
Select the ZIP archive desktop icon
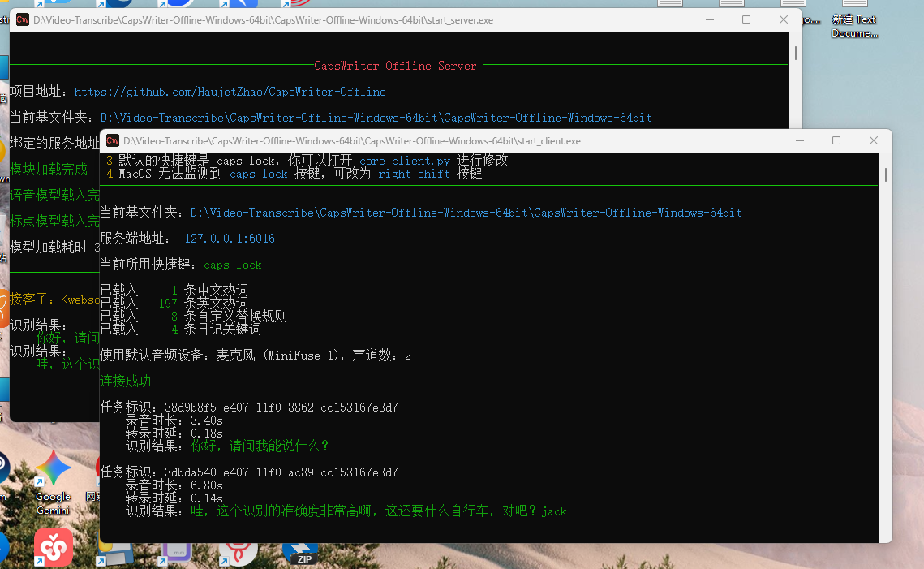pyautogui.click(x=303, y=554)
